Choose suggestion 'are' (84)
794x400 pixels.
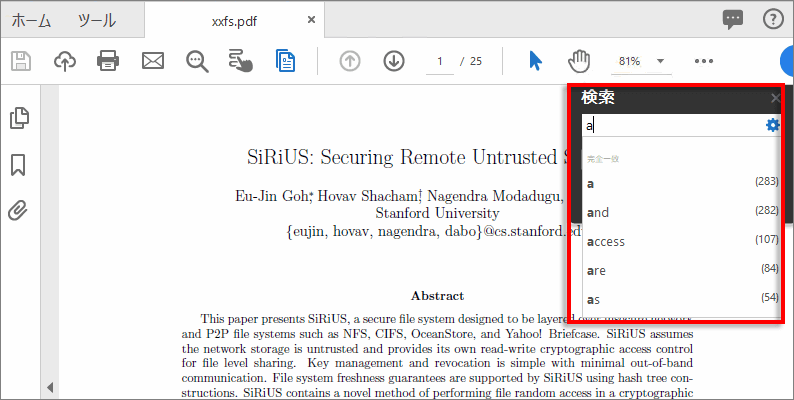coord(682,270)
